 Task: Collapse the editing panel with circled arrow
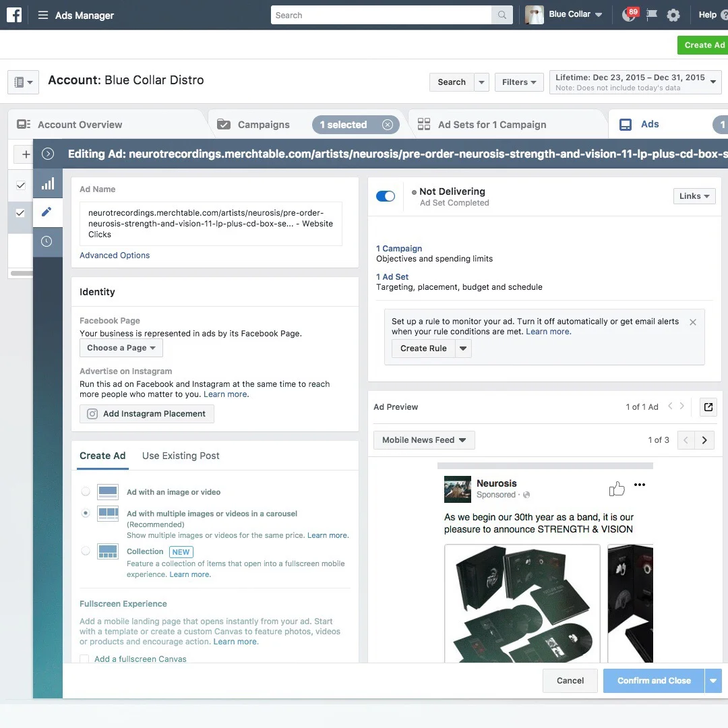[48, 154]
